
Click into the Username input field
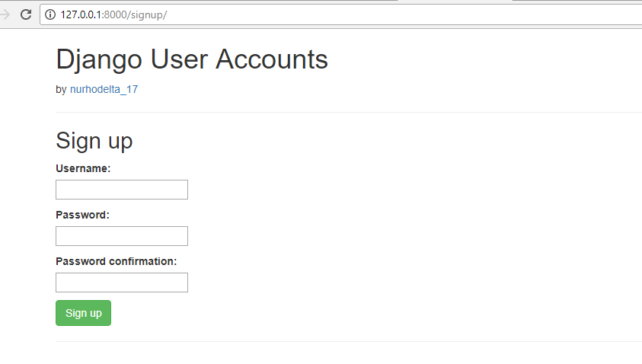click(122, 190)
